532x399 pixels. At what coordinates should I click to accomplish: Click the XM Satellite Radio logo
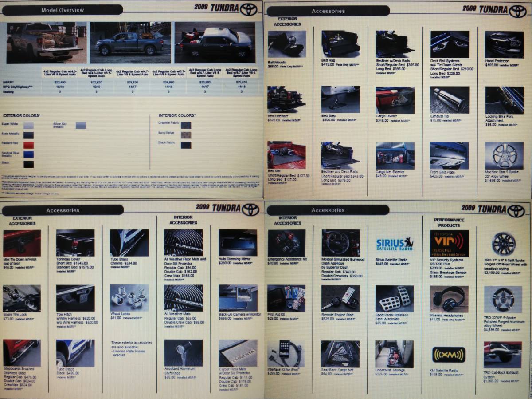(449, 354)
